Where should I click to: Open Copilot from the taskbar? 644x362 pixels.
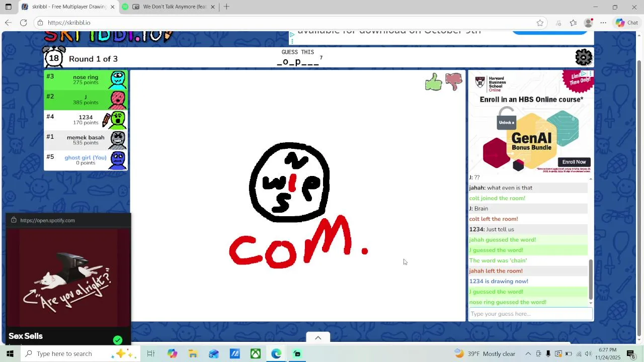coord(172,354)
